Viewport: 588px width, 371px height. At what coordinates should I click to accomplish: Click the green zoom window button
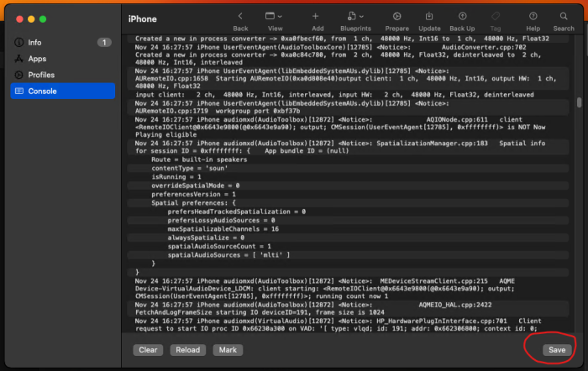tap(43, 19)
